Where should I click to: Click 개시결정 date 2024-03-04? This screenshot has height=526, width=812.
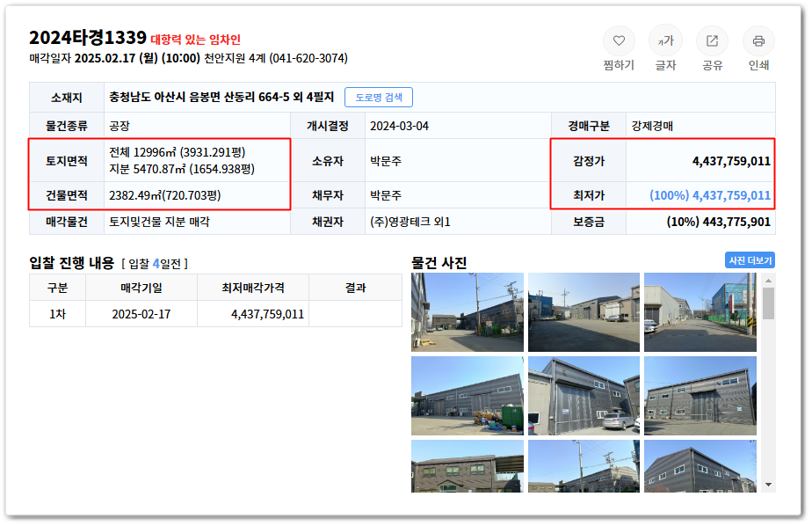399,126
